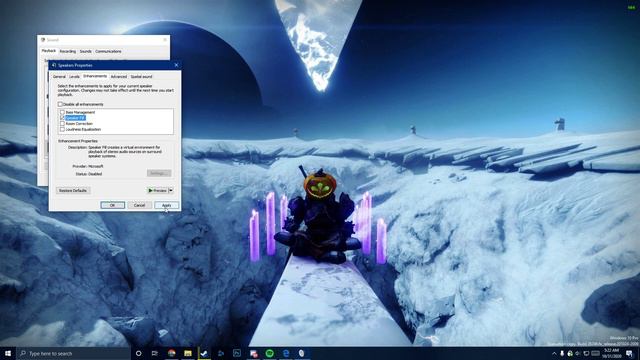Enable the Room Correction checkbox
Image resolution: width=640 pixels, height=360 pixels.
pos(62,124)
